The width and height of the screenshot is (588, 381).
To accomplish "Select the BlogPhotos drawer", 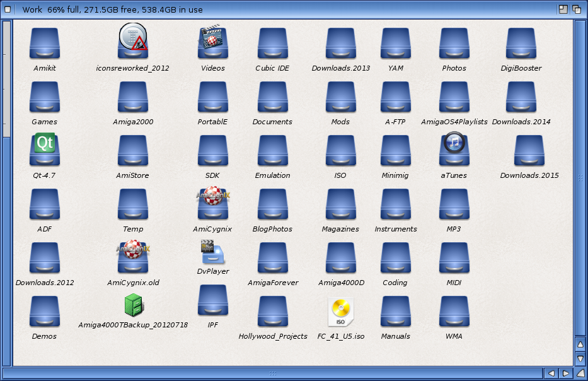I will (x=273, y=204).
